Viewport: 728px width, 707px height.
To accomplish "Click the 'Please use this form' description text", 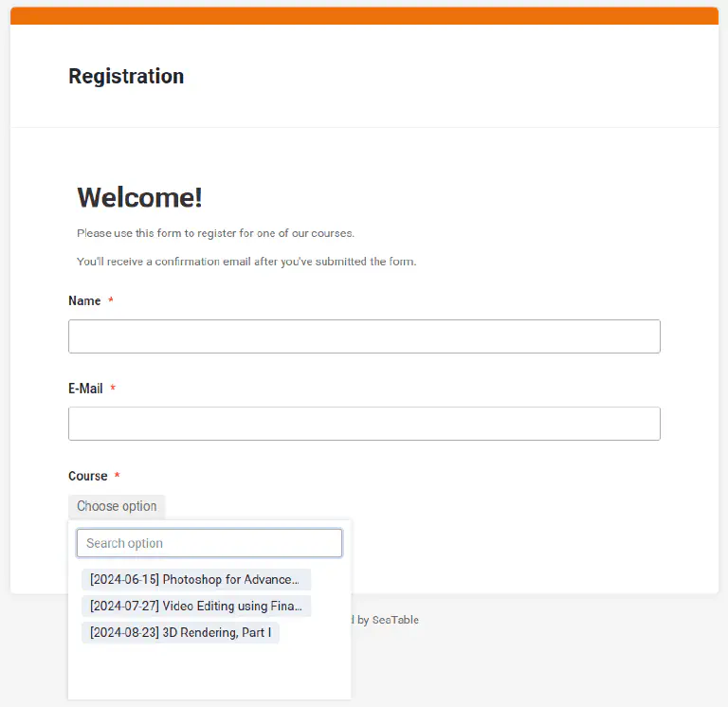I will (x=215, y=232).
